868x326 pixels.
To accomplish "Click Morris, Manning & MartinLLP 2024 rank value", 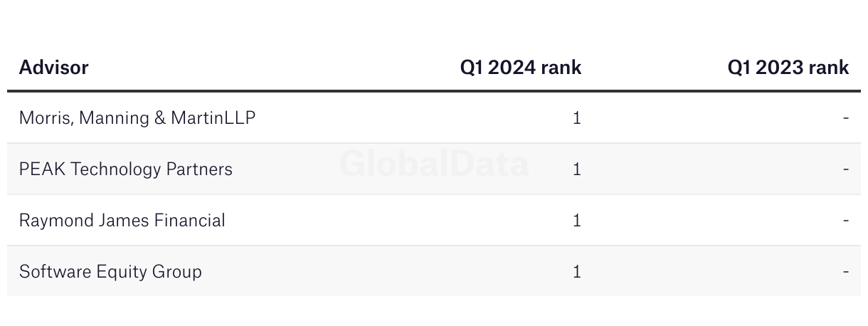I will (577, 118).
